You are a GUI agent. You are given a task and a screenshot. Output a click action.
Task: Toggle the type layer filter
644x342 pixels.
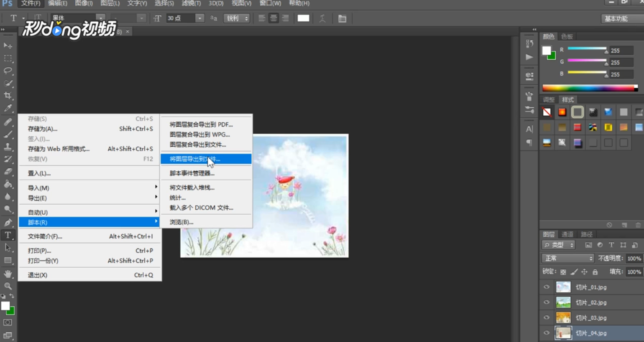point(611,245)
